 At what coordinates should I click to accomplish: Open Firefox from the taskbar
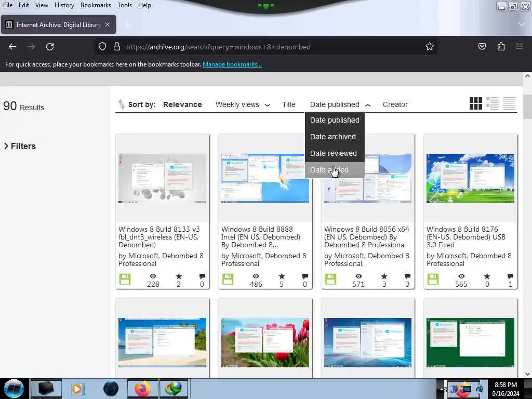pos(142,389)
